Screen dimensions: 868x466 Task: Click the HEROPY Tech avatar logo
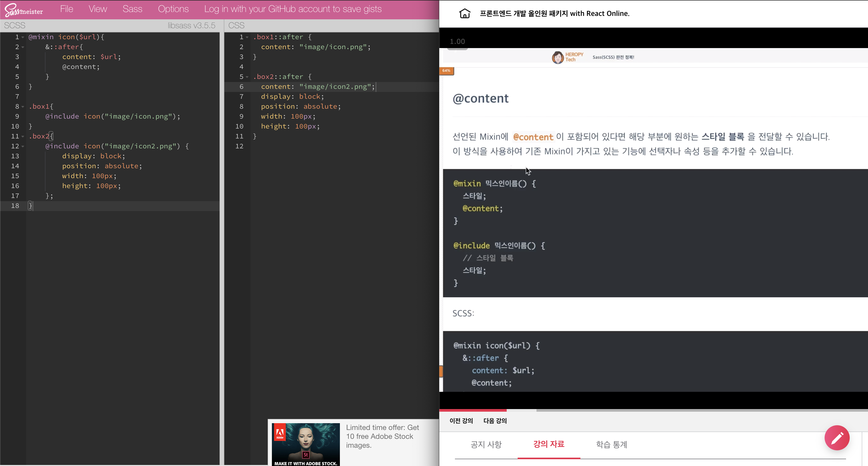pos(558,57)
